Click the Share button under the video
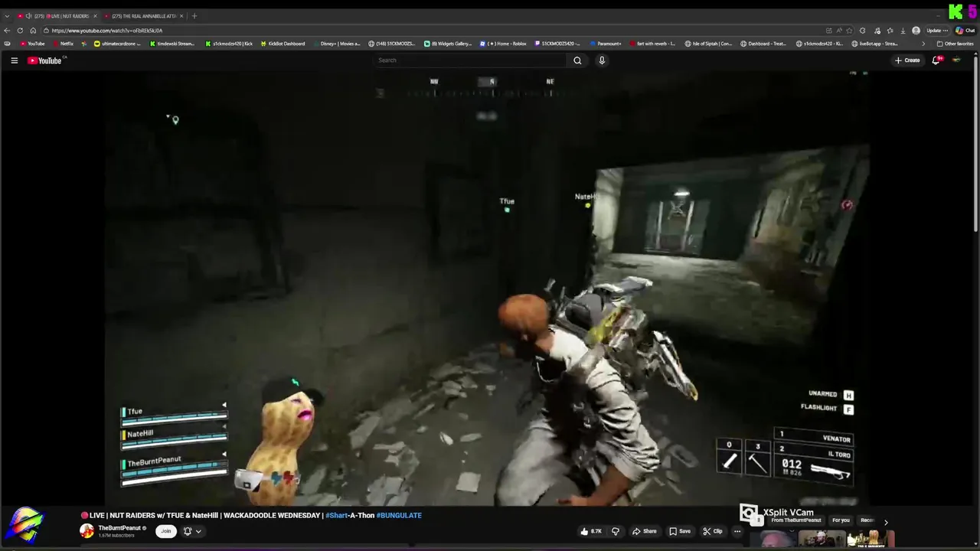Screen dimensions: 980x551 point(645,531)
